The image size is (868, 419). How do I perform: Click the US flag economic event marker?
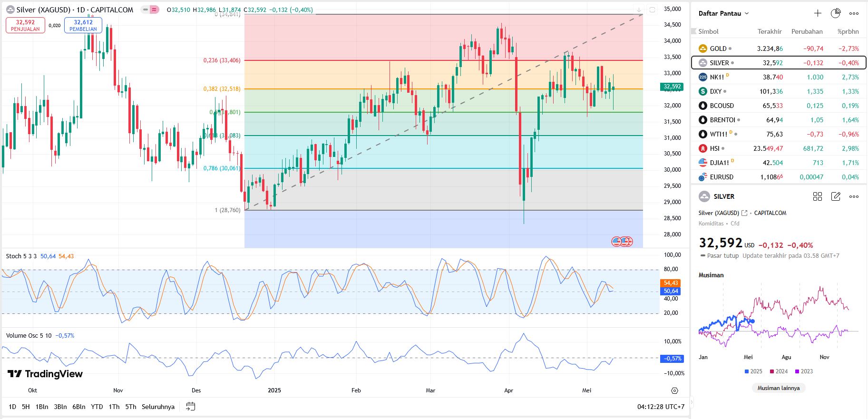click(x=617, y=242)
